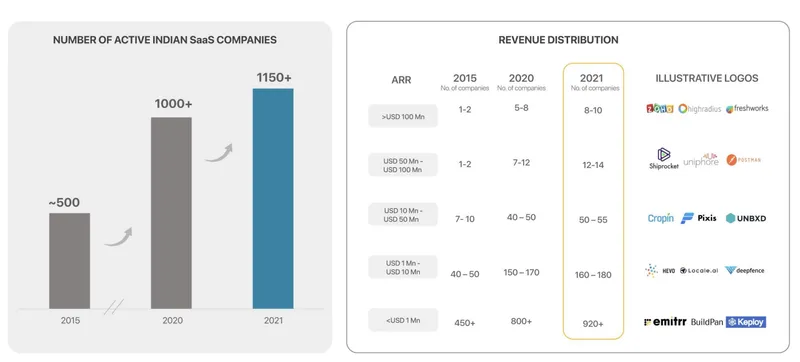
Task: Click the '50 – 55' cell in the 2021 column
Action: [593, 220]
